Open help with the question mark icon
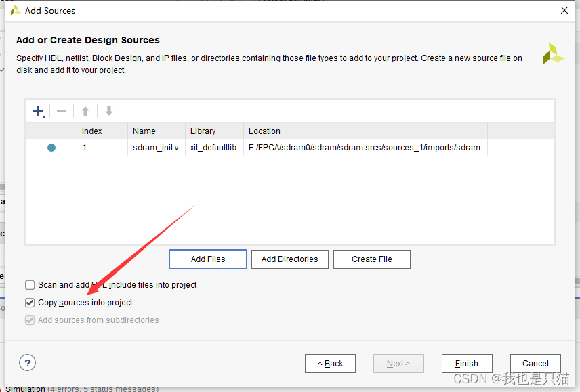The width and height of the screenshot is (580, 392). tap(27, 363)
